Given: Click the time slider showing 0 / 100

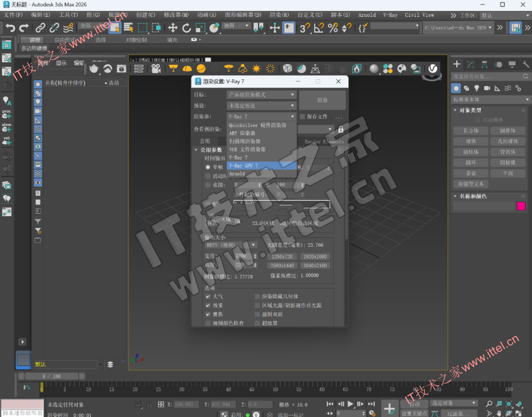Looking at the screenshot, I should click(51, 376).
